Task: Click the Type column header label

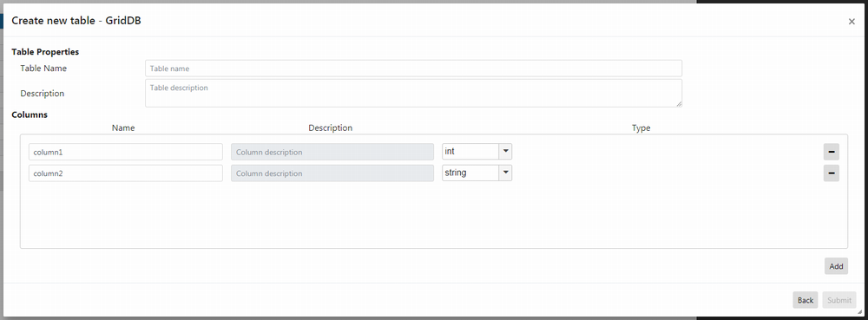Action: pos(641,127)
